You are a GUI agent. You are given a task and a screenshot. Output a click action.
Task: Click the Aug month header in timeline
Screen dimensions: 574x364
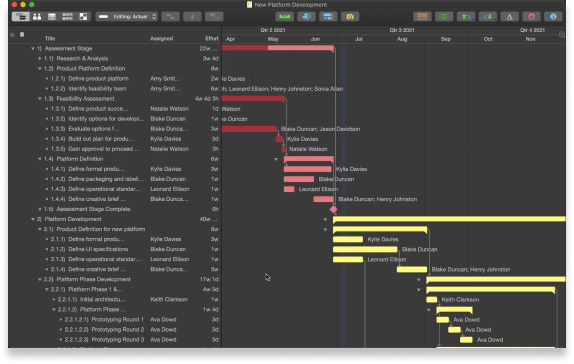click(402, 39)
